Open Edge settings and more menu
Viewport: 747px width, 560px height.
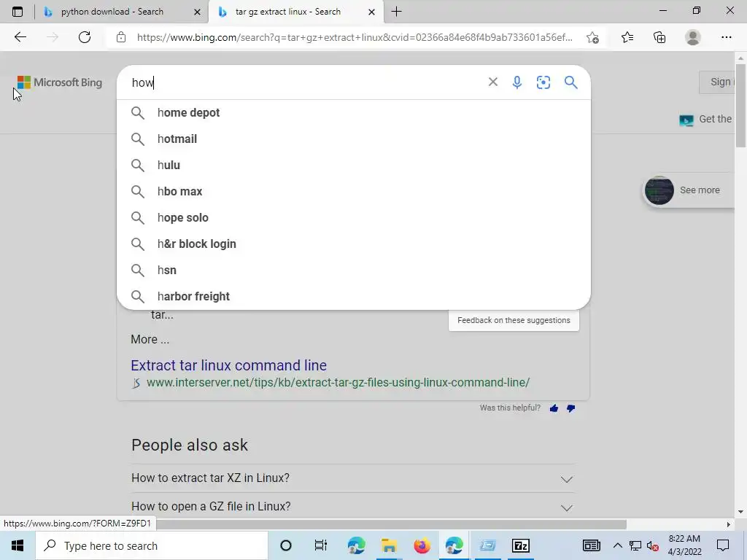click(726, 37)
